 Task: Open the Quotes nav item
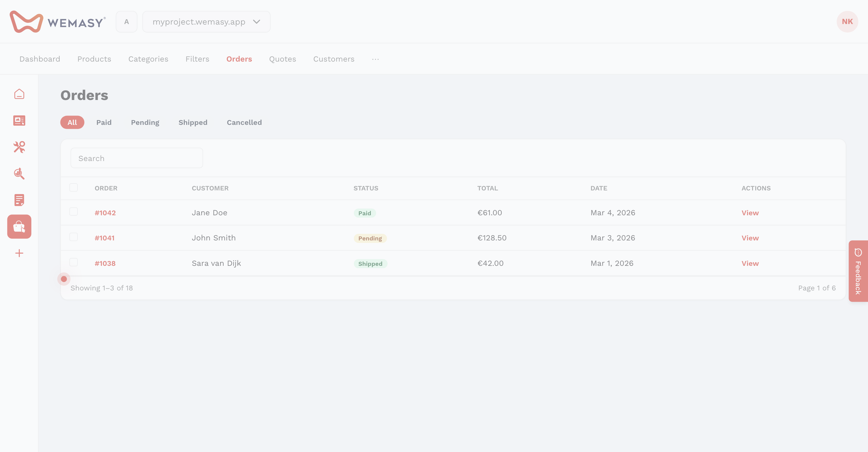click(x=283, y=59)
